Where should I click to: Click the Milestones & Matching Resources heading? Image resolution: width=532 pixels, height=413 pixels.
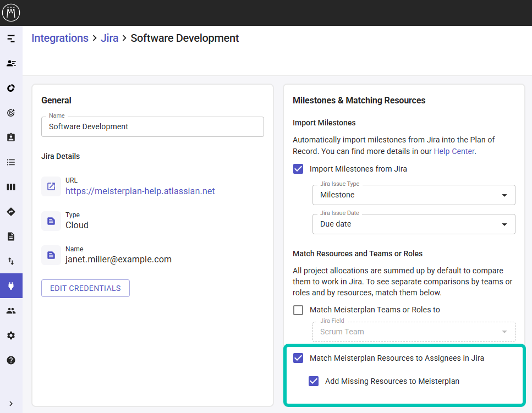(x=359, y=101)
